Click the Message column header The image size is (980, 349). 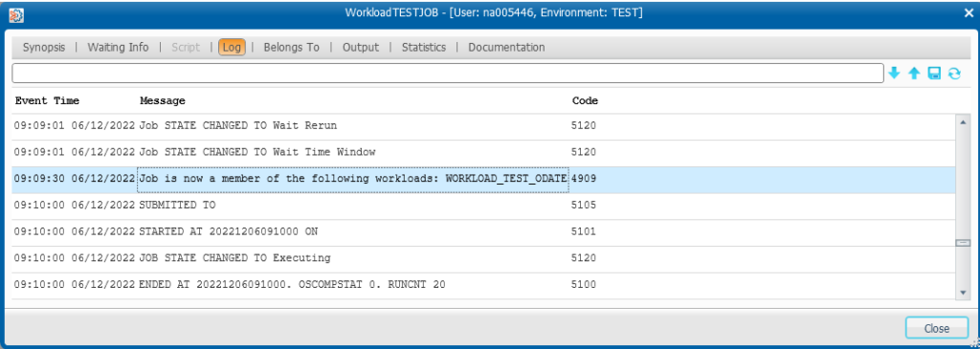pos(163,100)
